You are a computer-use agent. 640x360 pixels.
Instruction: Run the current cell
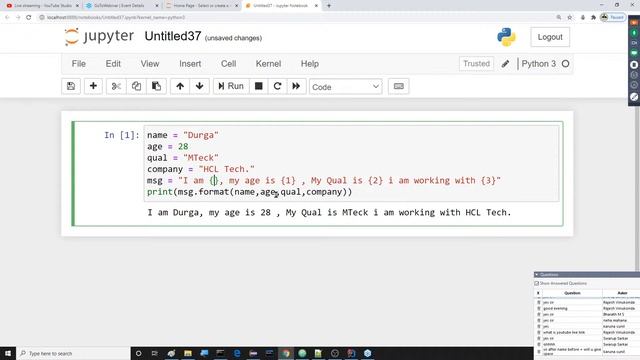pos(231,86)
